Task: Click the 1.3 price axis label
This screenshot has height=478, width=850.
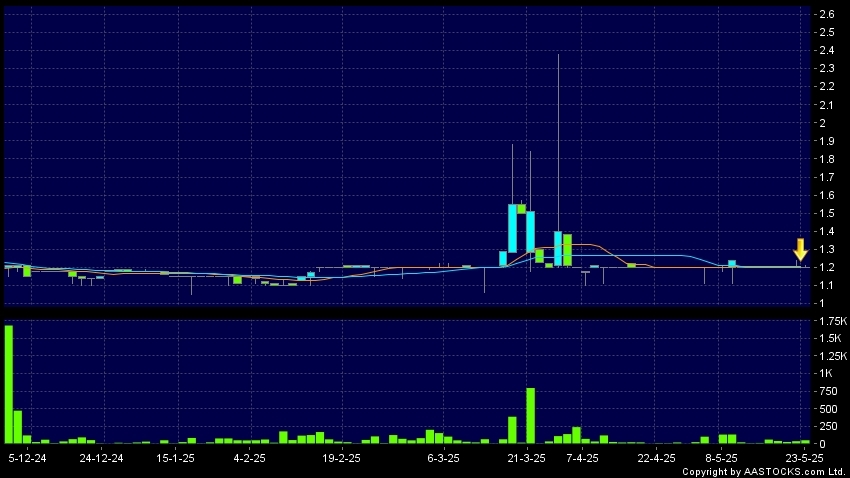Action: (x=827, y=249)
